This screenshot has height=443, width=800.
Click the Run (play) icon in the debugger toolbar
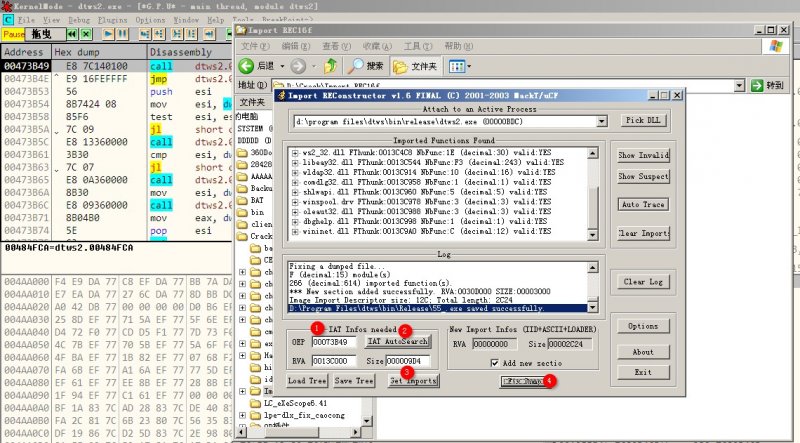click(x=108, y=34)
